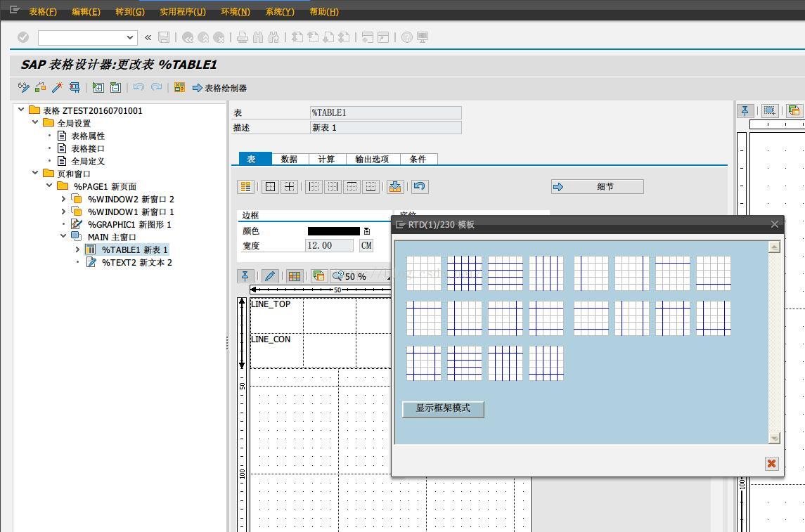805x532 pixels.
Task: Click the template dialog scrollbar down arrow
Action: 774,438
